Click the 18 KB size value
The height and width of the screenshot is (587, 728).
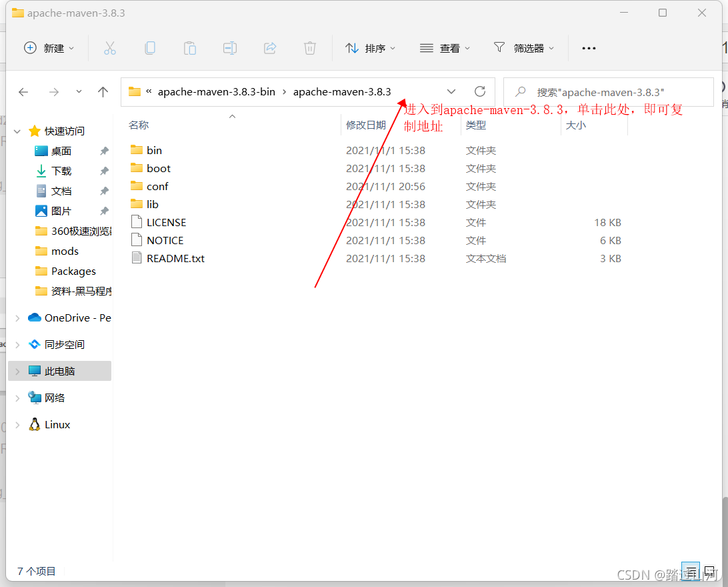607,222
